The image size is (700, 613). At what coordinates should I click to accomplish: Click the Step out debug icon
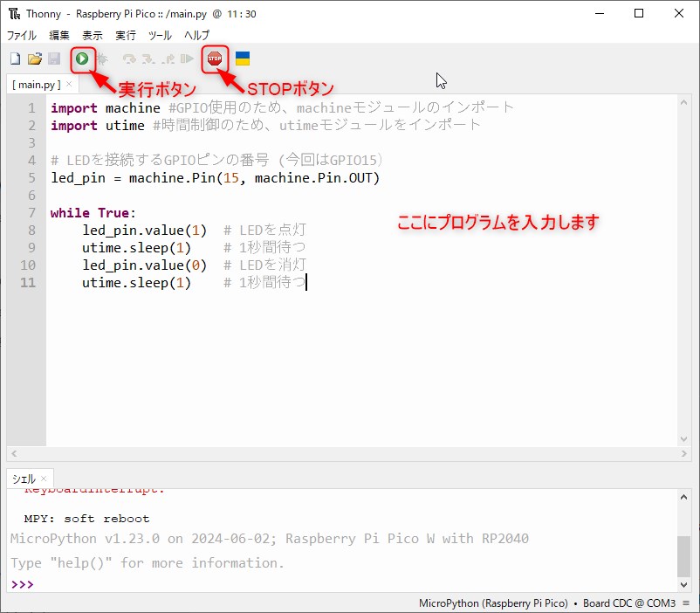(x=168, y=59)
